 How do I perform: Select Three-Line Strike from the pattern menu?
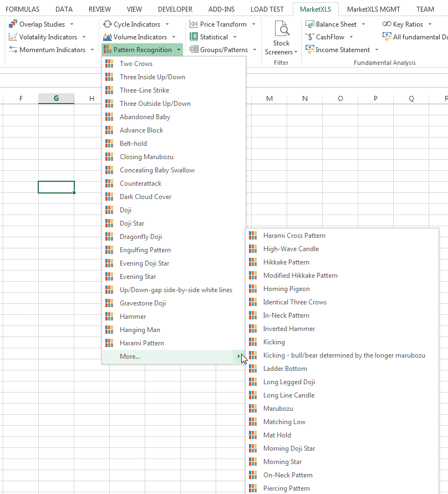(x=174, y=90)
